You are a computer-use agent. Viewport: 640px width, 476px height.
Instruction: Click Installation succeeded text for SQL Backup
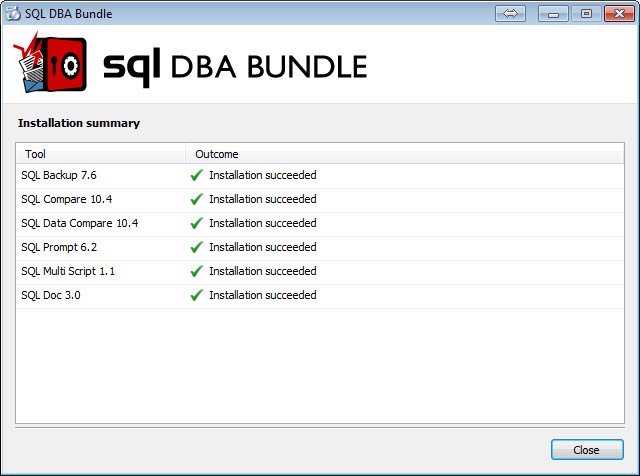[263, 175]
